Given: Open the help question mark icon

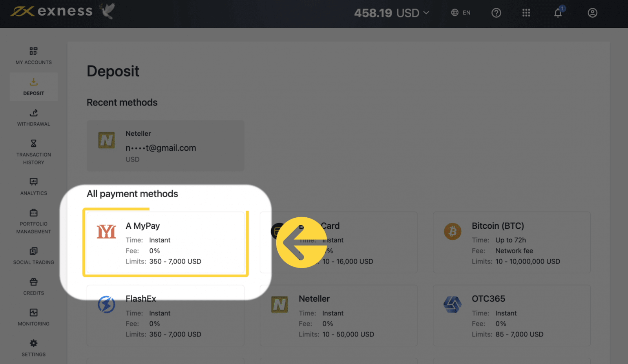Looking at the screenshot, I should coord(496,13).
